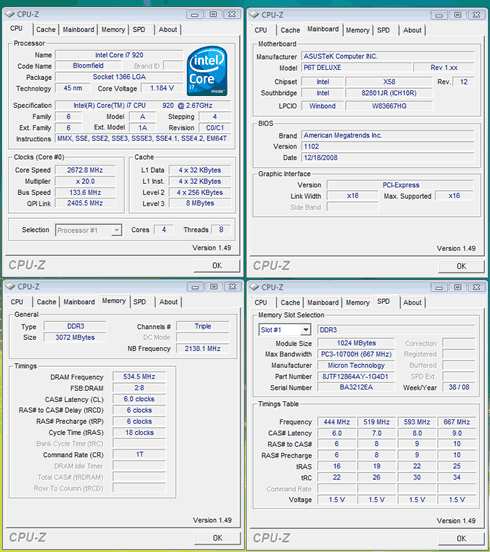Click the P6T DELUXE model field
The width and height of the screenshot is (490, 552).
356,68
